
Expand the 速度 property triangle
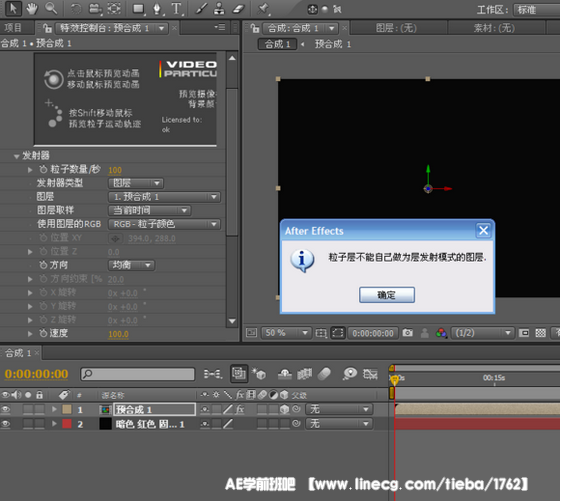click(x=30, y=334)
